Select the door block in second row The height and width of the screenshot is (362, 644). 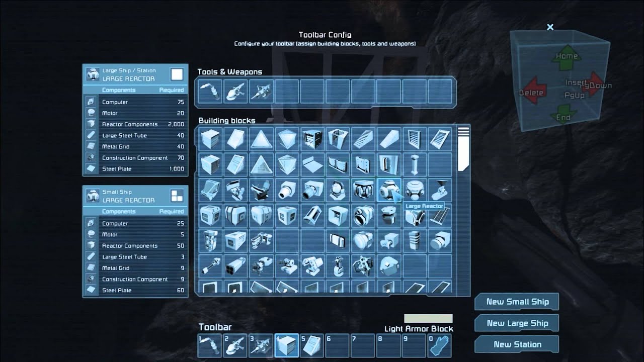[x=388, y=164]
